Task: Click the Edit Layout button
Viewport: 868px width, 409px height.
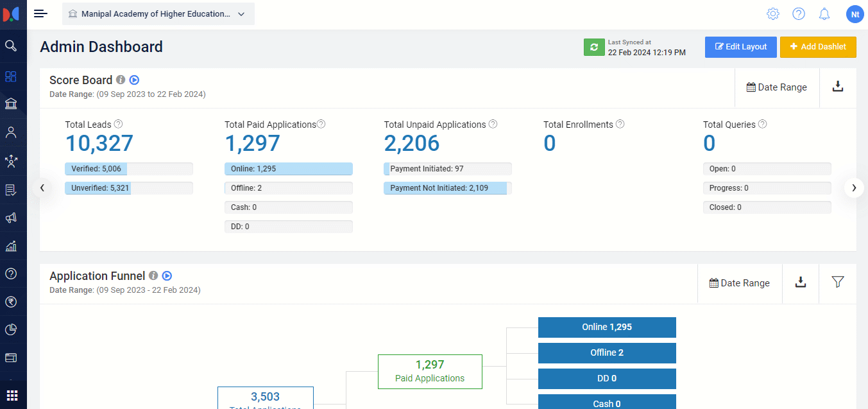Action: [740, 47]
